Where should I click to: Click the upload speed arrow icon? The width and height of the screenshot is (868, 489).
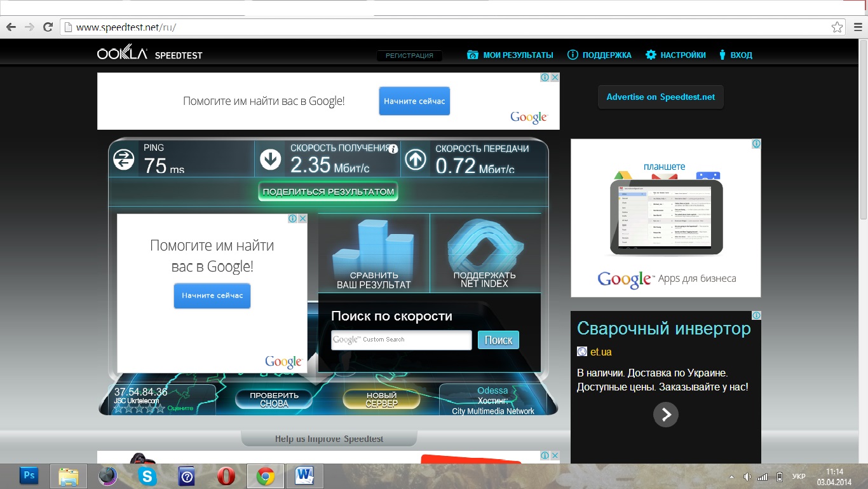pos(416,160)
